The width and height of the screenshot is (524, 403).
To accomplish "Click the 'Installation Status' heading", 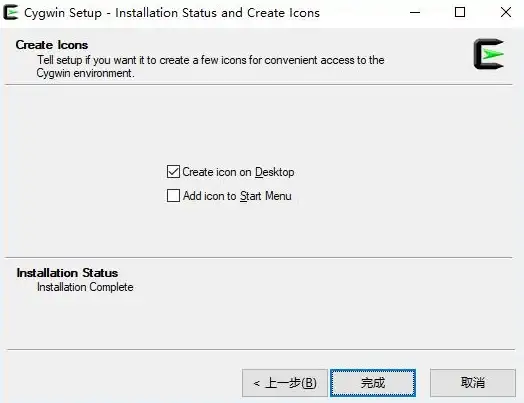I will click(67, 273).
